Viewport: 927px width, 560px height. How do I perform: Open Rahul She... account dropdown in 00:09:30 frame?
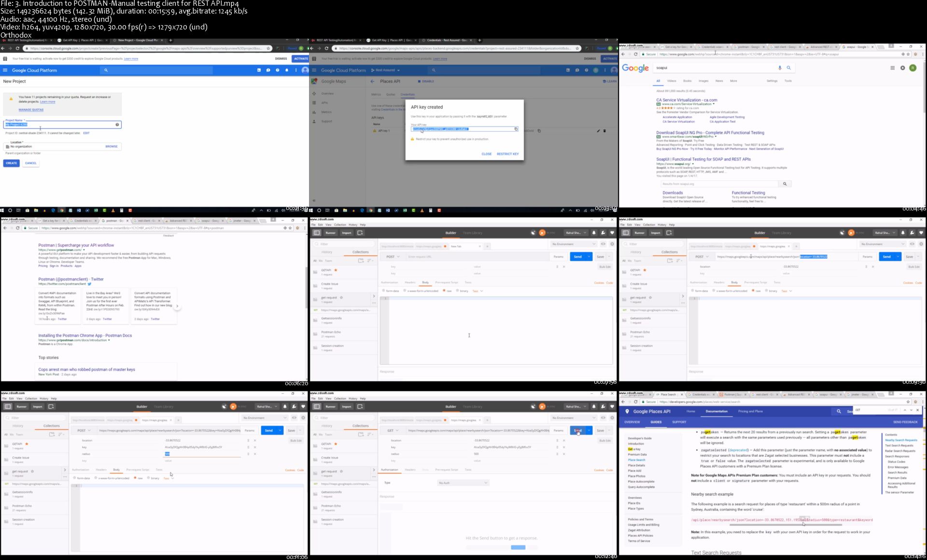click(x=885, y=233)
